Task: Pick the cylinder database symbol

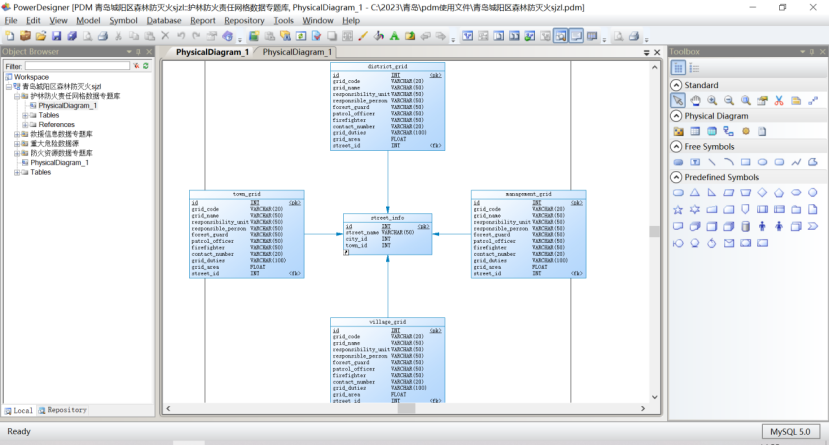Action: click(745, 225)
